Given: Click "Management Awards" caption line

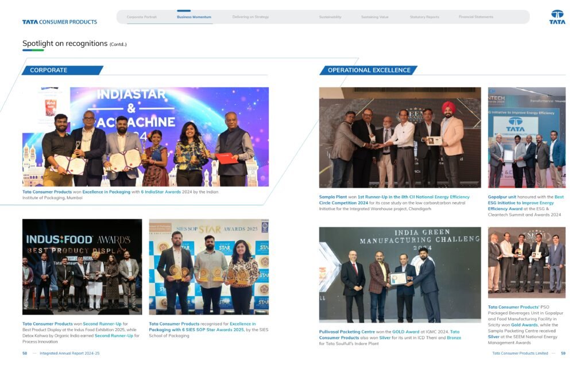Looking at the screenshot, I should (509, 343).
